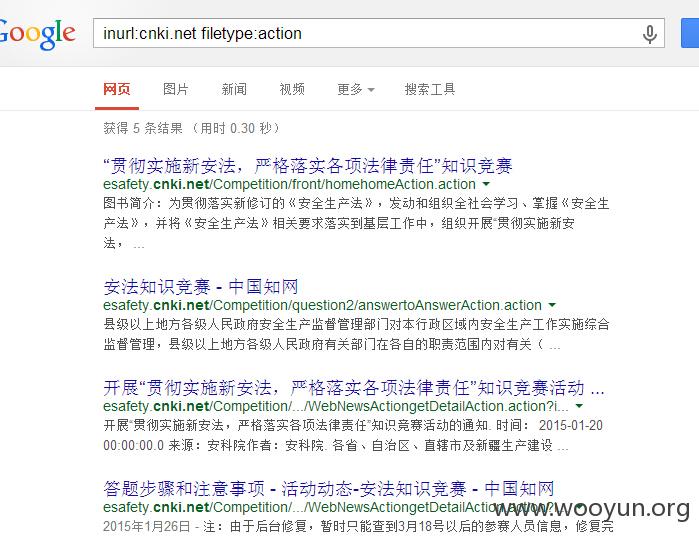Click the microphone voice search icon
699x537 pixels.
pos(650,34)
